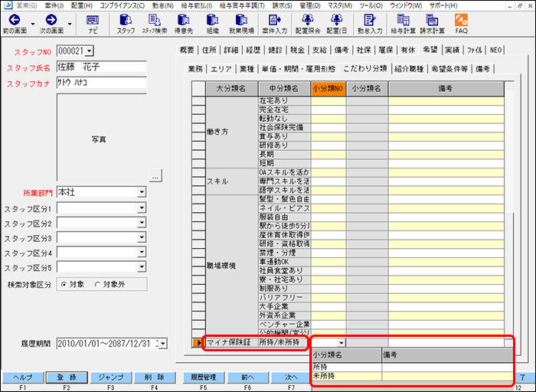536x392 pixels.
Task: Click the 在宅あり row cell
Action: (x=284, y=101)
